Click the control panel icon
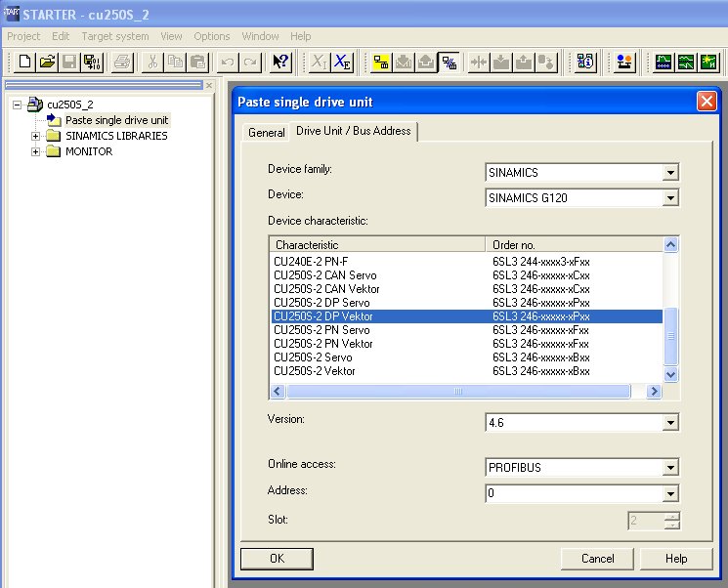This screenshot has width=728, height=588. [625, 62]
